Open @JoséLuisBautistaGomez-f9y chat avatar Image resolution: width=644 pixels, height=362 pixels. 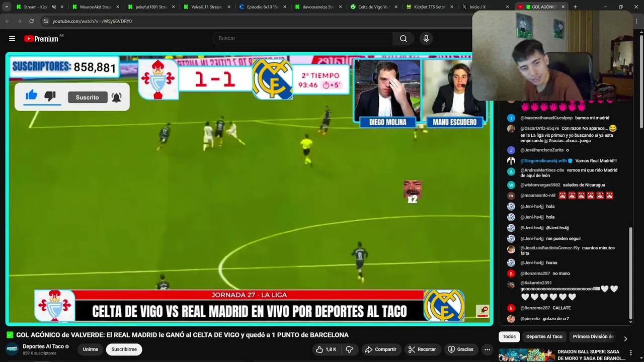pos(511,249)
